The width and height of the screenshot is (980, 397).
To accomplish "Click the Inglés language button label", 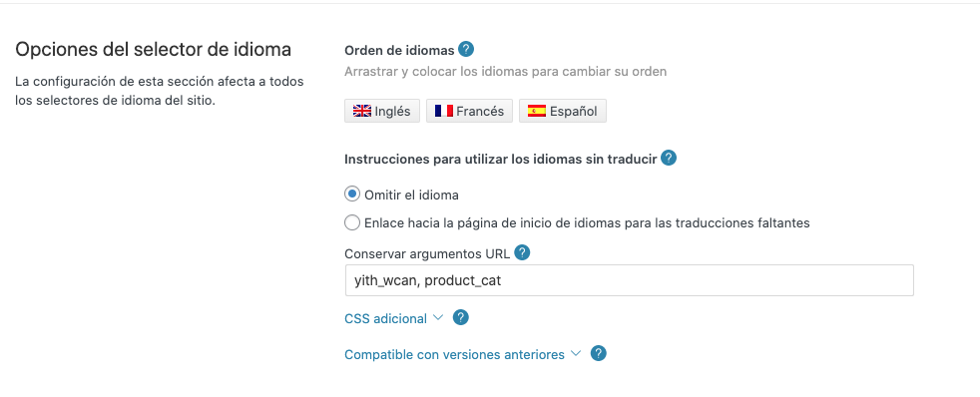I will 392,111.
